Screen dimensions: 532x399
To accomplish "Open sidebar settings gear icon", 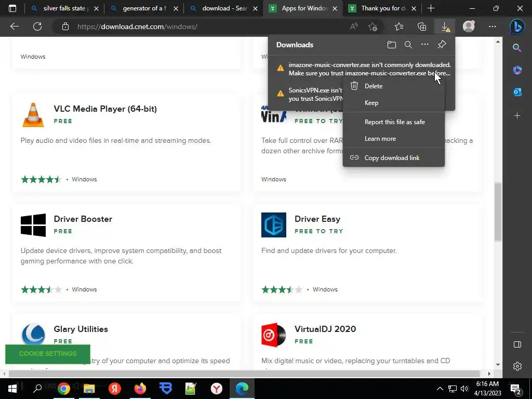I will pyautogui.click(x=517, y=366).
